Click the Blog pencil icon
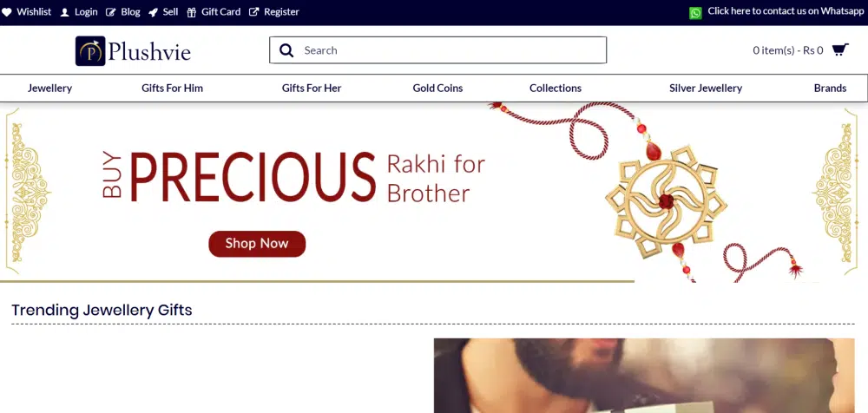 tap(111, 12)
